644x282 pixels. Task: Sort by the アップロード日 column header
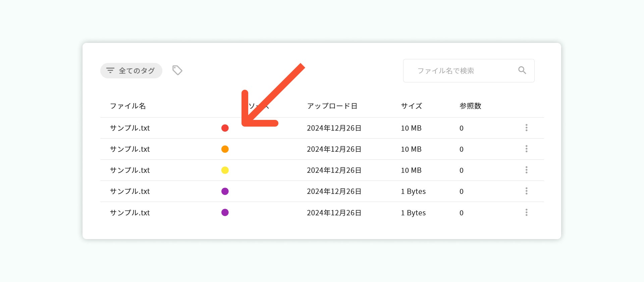(x=332, y=106)
